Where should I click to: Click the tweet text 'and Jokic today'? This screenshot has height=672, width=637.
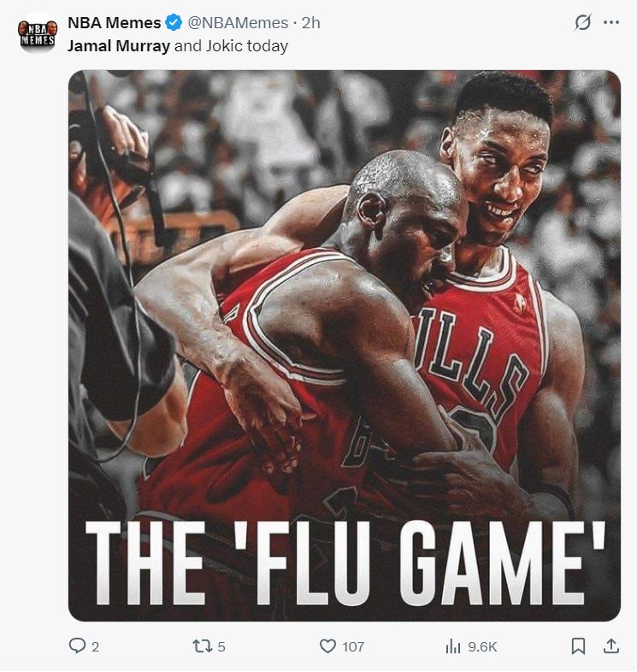point(231,46)
